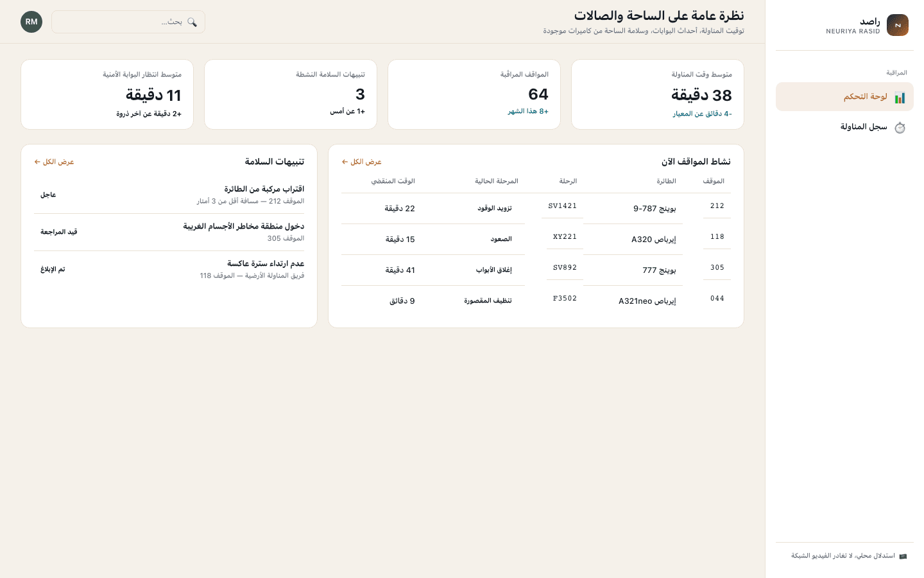924x578 pixels.
Task: Open the عدم ارتداء سترة عاكسة alert
Action: 169,269
